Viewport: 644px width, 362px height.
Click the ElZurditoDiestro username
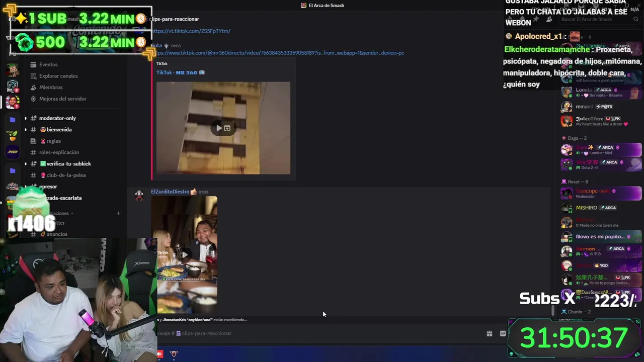[170, 192]
